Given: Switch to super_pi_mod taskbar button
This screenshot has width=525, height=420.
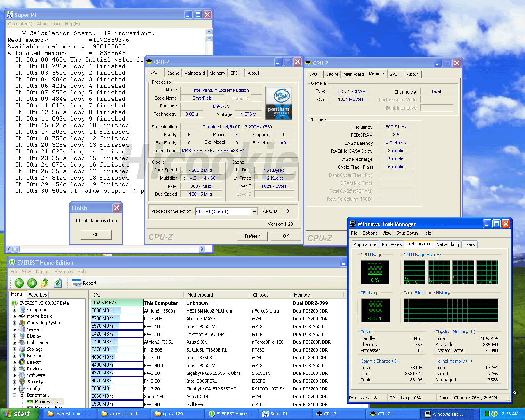Looking at the screenshot, I should click(x=123, y=414).
